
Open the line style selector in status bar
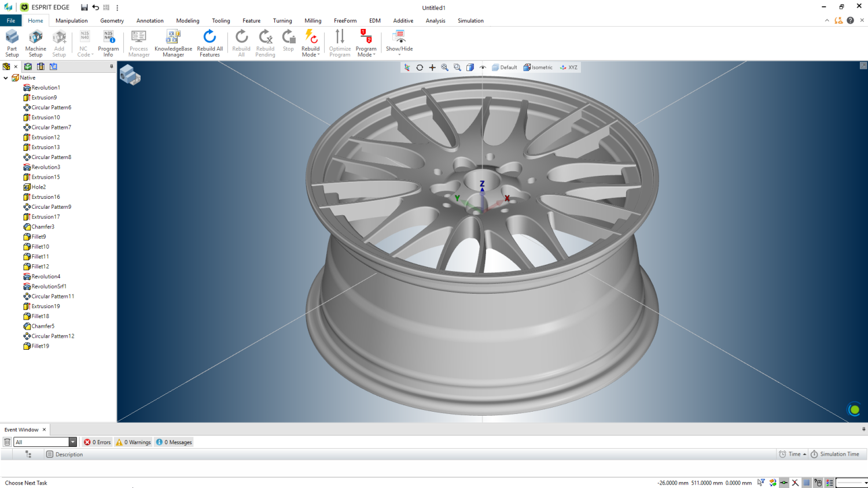tap(852, 483)
